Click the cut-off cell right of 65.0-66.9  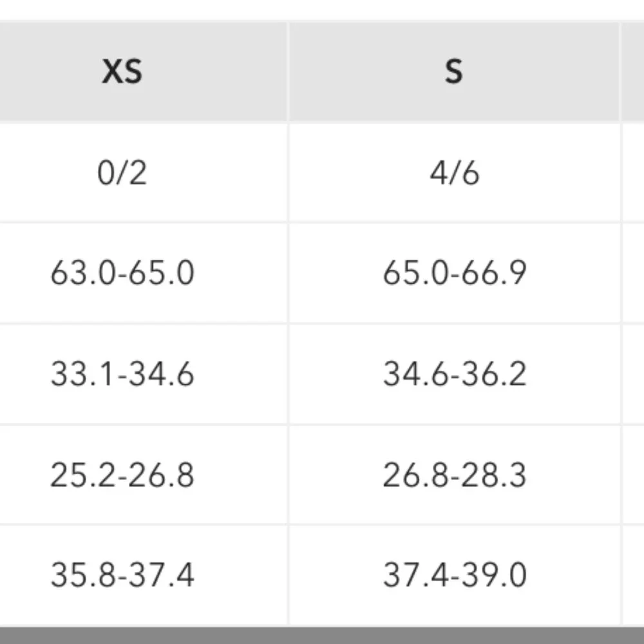coord(633,273)
